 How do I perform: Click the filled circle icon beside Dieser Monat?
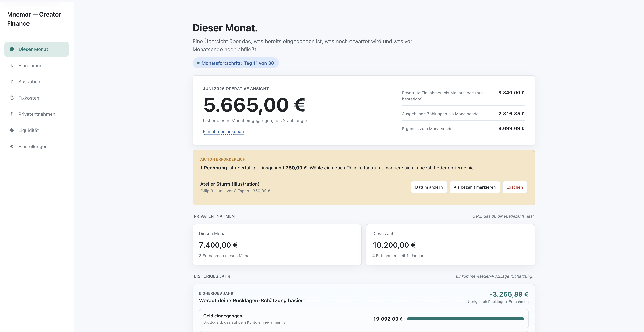12,49
